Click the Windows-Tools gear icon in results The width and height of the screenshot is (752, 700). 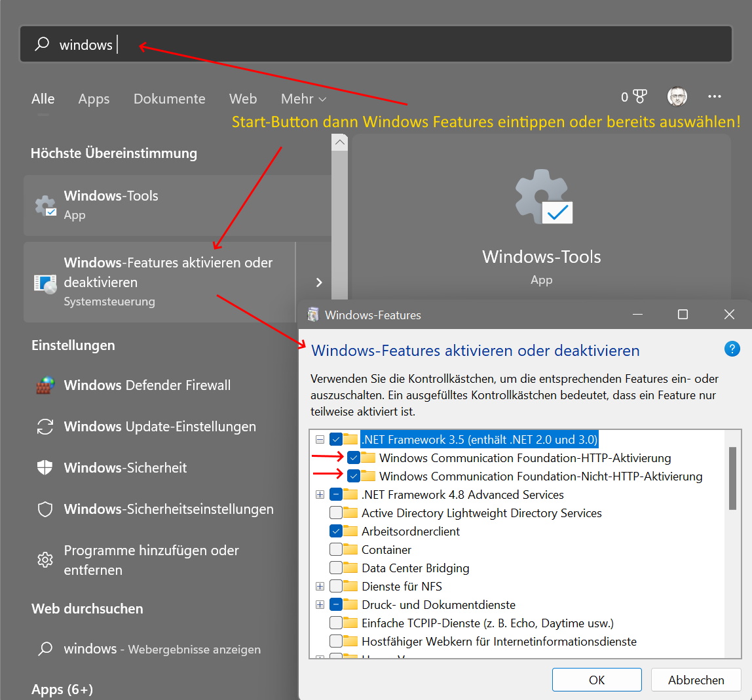pyautogui.click(x=45, y=205)
